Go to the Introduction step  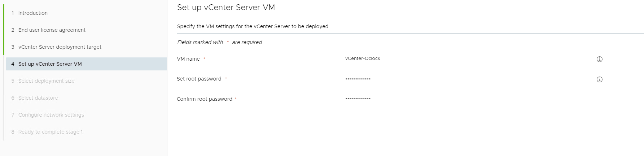coord(33,13)
